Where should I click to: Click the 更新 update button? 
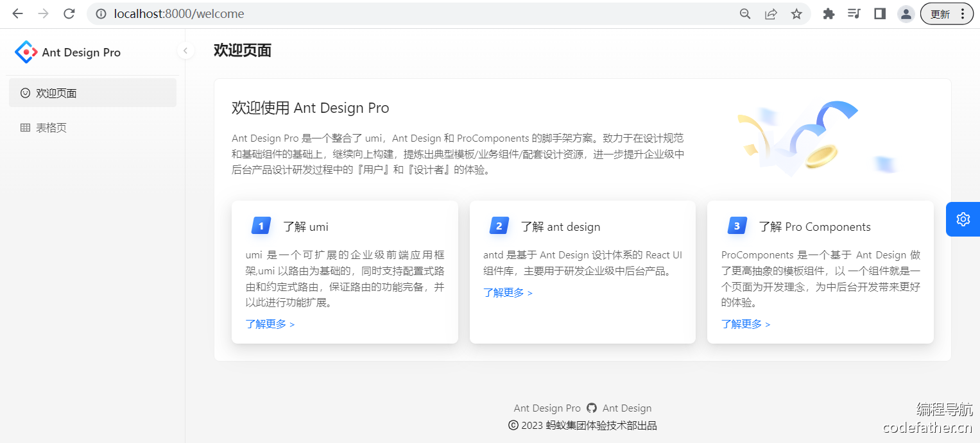[947, 13]
